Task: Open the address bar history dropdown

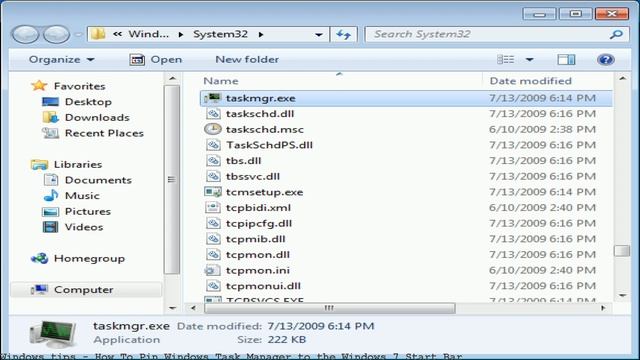Action: [x=319, y=35]
